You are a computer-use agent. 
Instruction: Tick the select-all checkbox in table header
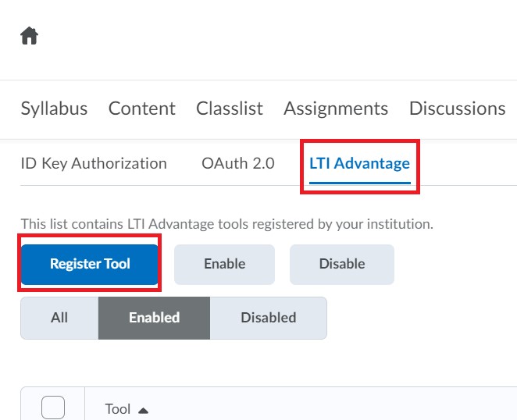(53, 408)
